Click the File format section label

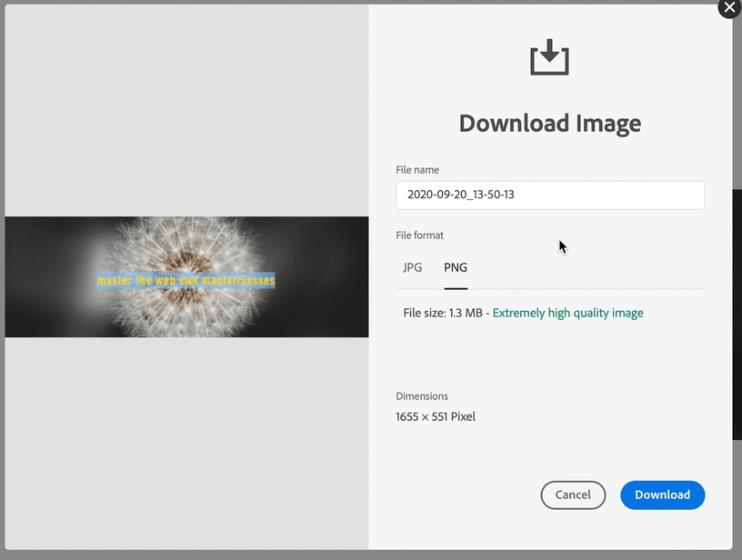pyautogui.click(x=419, y=235)
